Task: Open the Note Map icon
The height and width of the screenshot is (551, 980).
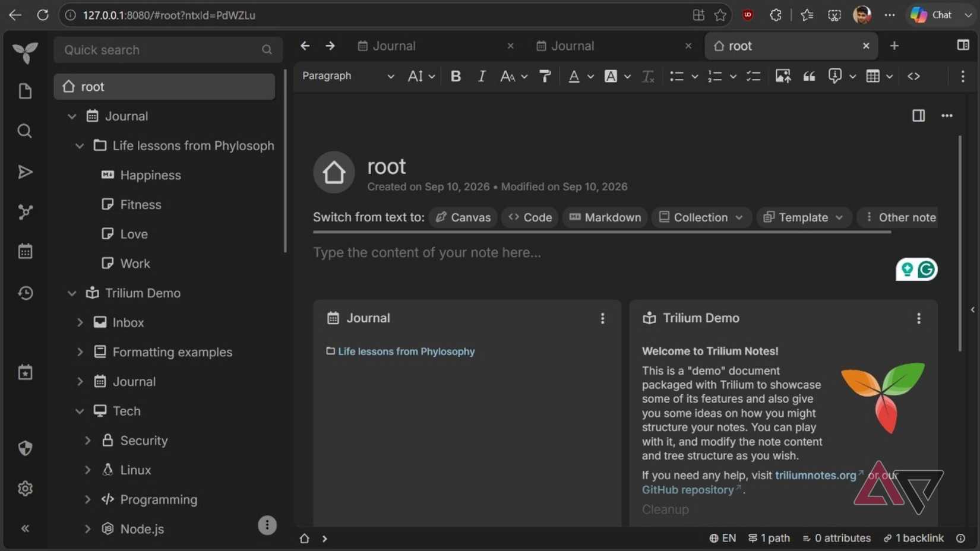Action: tap(25, 212)
